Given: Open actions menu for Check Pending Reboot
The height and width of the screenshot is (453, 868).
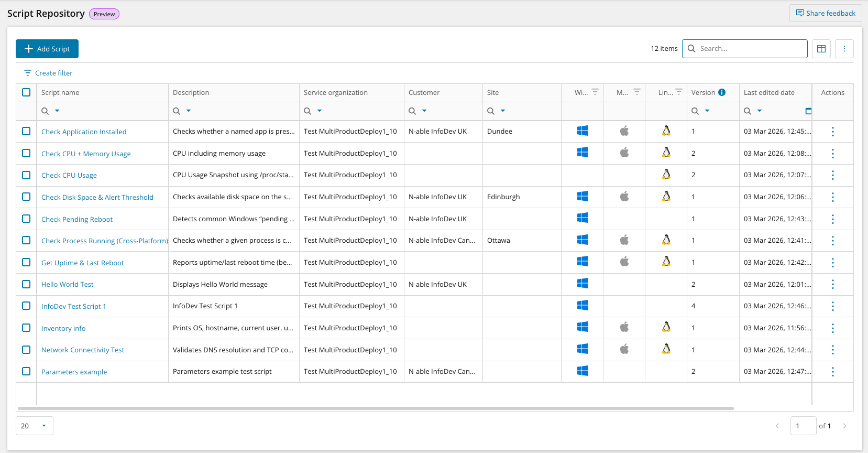Looking at the screenshot, I should [832, 219].
